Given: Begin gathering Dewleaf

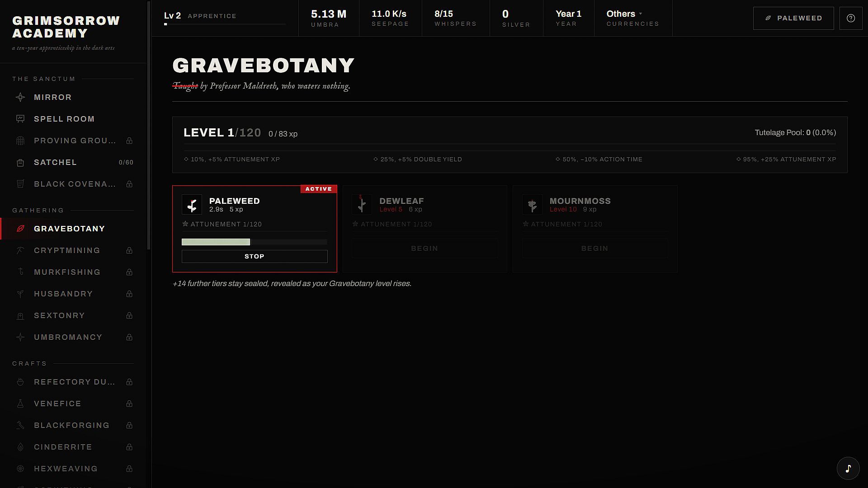Looking at the screenshot, I should pyautogui.click(x=425, y=249).
